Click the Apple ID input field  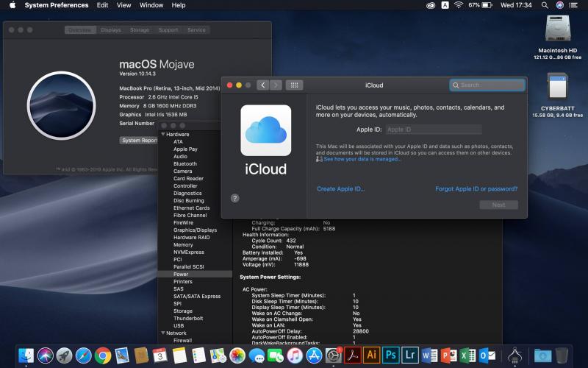tap(434, 130)
